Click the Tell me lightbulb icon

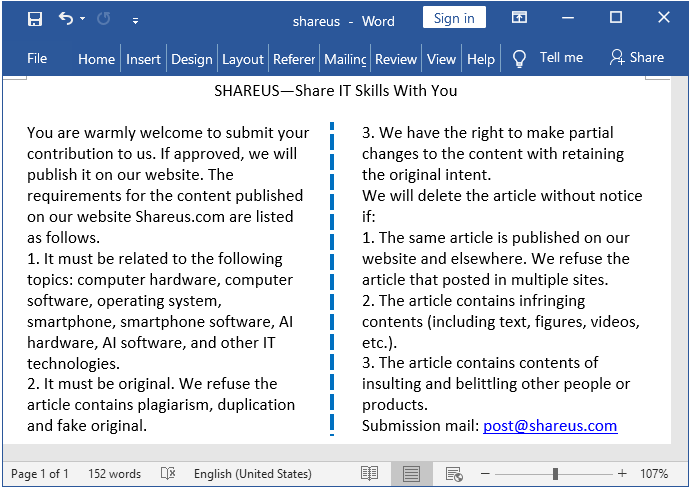tap(519, 58)
